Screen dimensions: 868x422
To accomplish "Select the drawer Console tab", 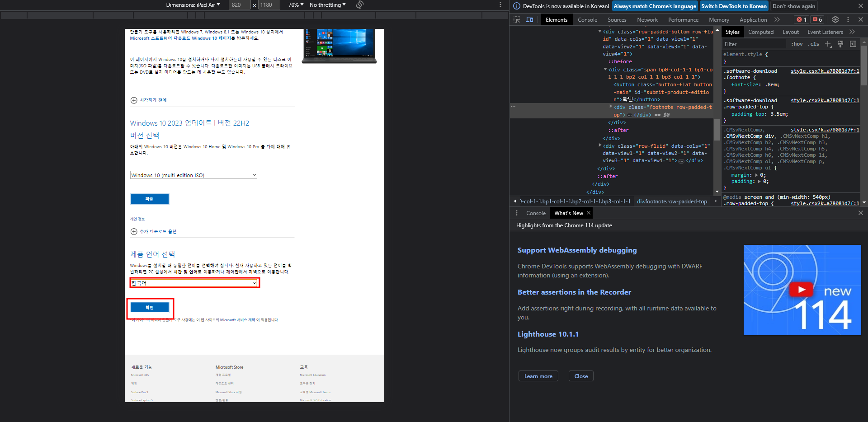I will pyautogui.click(x=536, y=213).
